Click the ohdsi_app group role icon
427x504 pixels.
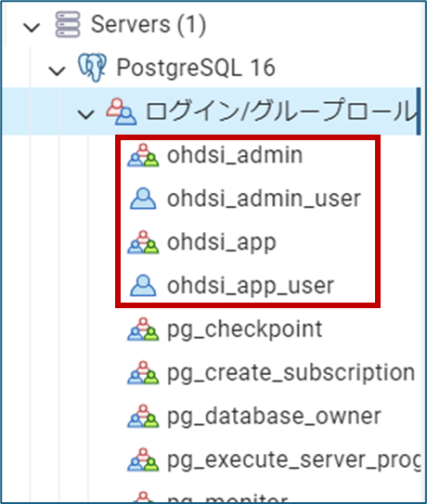tap(143, 242)
